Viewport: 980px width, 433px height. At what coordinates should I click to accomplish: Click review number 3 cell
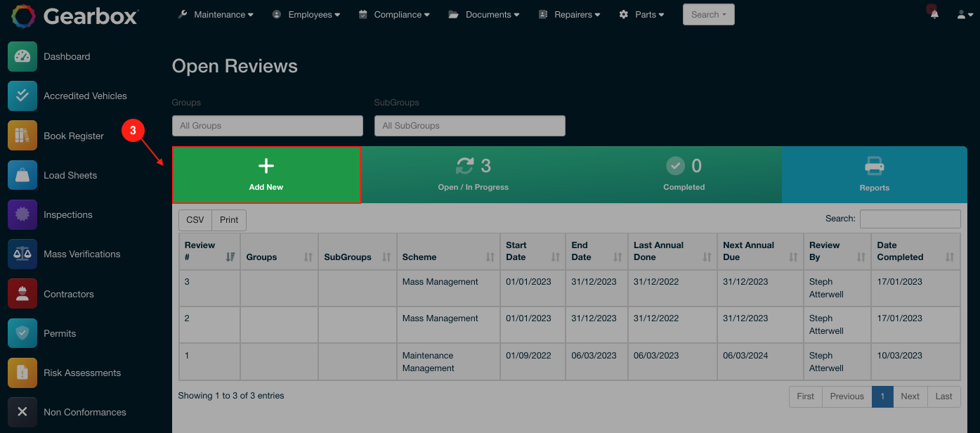point(209,288)
